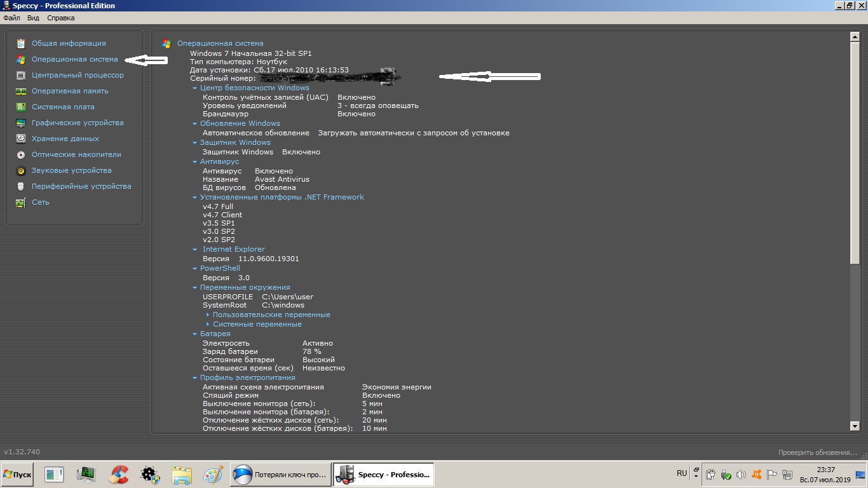Collapse Установленные платформы .NET Framework group
Screen dimensions: 868x488
point(194,198)
